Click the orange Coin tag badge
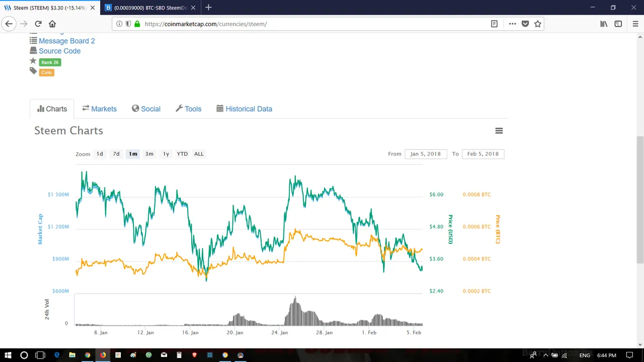This screenshot has height=362, width=644. tap(46, 72)
